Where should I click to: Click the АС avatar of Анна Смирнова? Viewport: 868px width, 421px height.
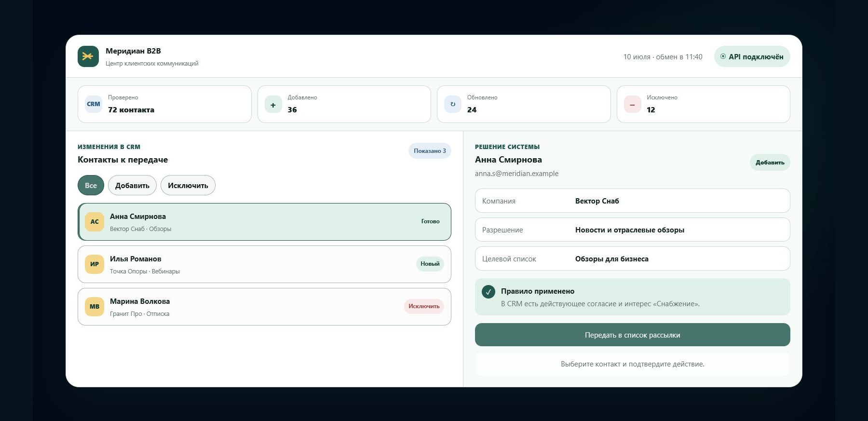95,222
